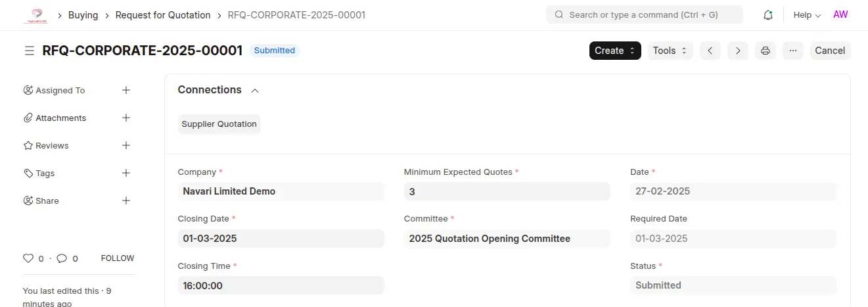The width and height of the screenshot is (868, 307).
Task: Open the Create dropdown button
Action: click(x=615, y=51)
